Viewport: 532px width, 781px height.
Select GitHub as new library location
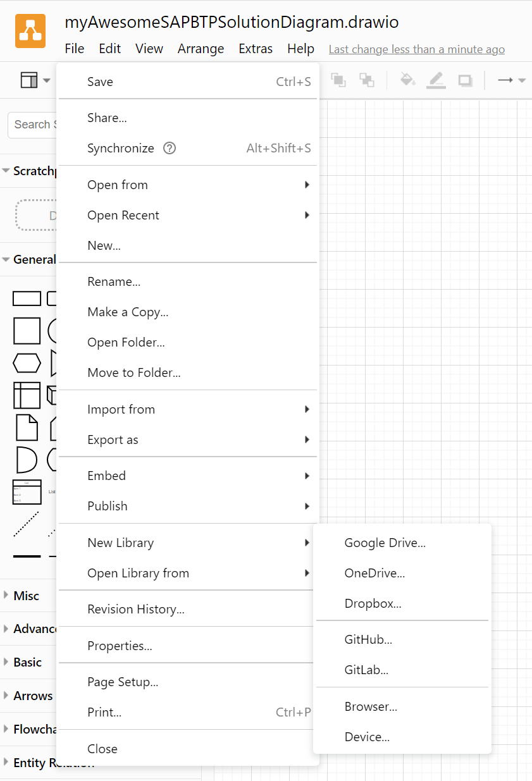coord(368,639)
